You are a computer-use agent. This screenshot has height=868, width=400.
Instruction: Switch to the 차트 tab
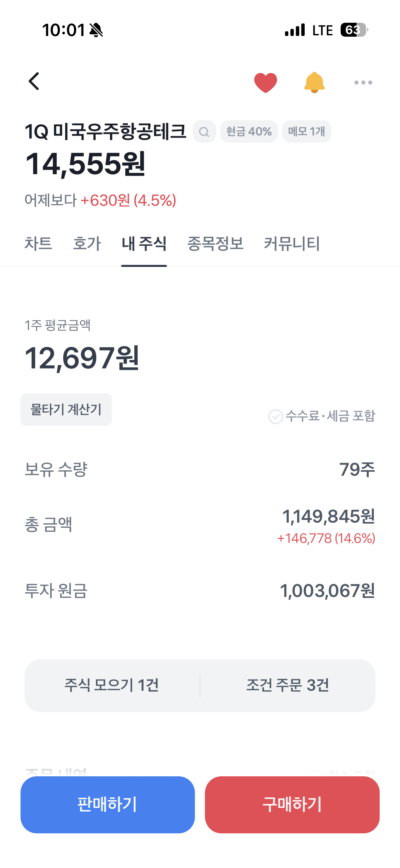point(38,244)
